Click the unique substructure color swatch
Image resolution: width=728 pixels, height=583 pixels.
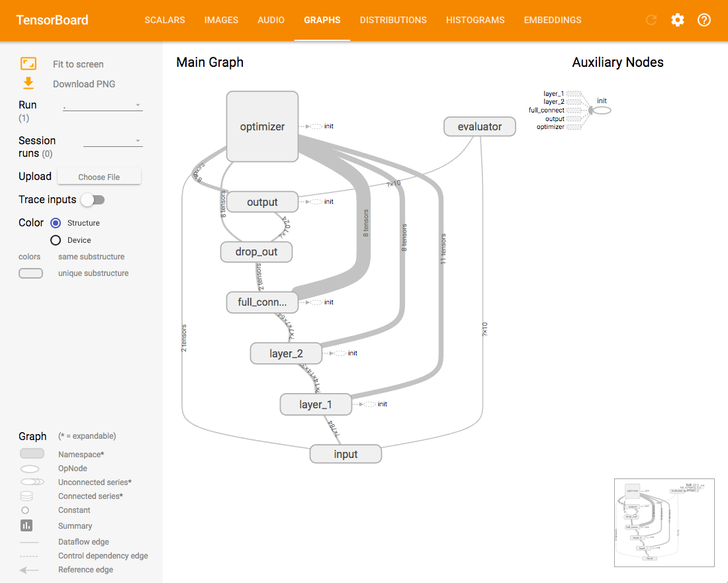pos(30,273)
